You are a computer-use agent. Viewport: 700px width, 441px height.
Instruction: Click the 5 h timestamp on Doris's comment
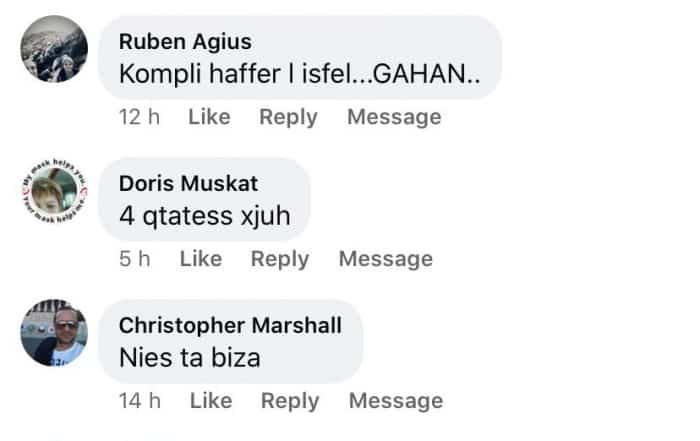[135, 259]
